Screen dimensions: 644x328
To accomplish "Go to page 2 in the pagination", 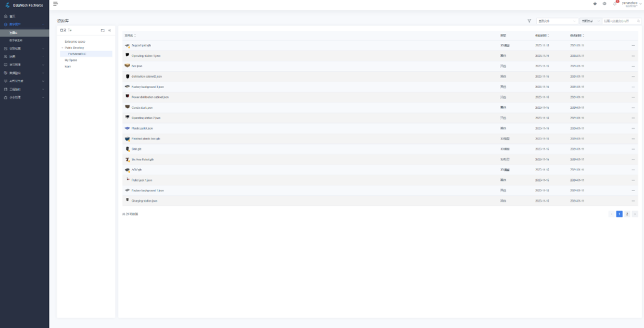I will (627, 214).
